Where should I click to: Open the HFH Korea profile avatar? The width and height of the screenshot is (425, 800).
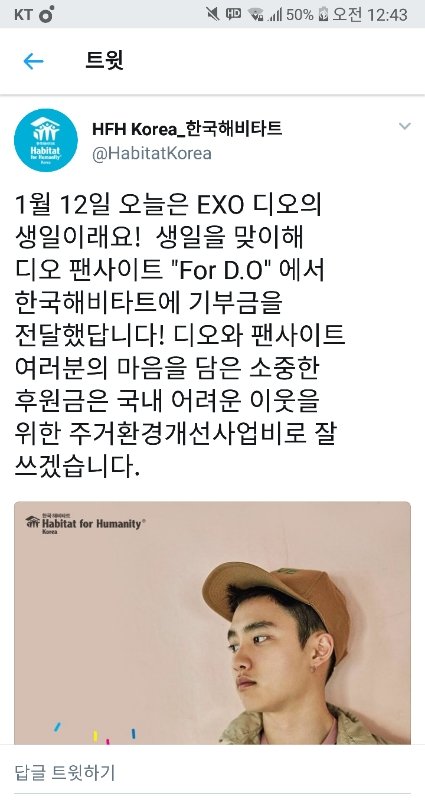[46, 140]
